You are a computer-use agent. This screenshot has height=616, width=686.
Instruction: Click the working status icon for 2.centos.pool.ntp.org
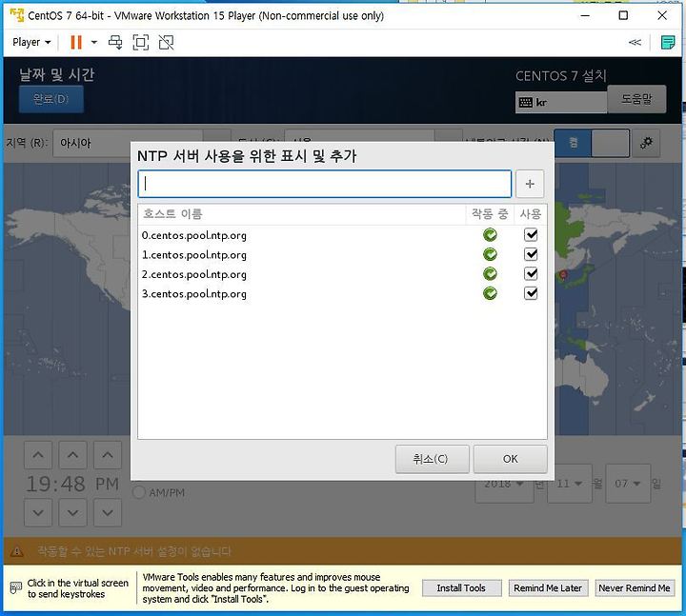pyautogui.click(x=490, y=273)
